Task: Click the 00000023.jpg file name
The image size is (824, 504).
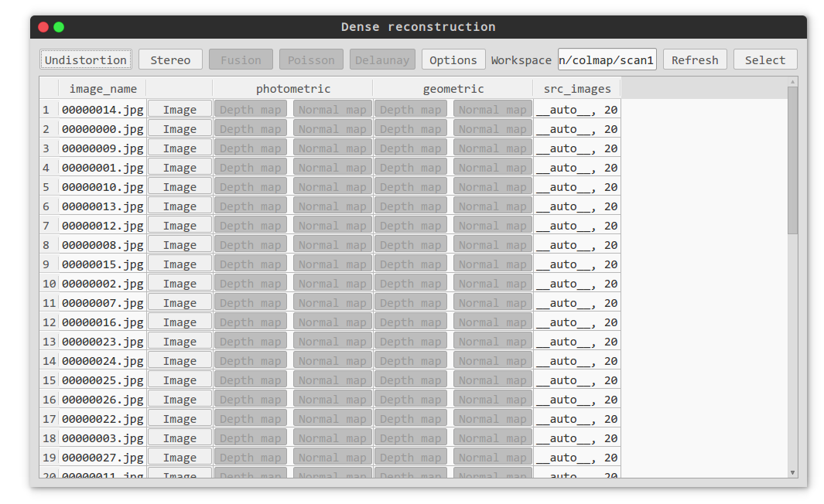Action: [x=102, y=341]
